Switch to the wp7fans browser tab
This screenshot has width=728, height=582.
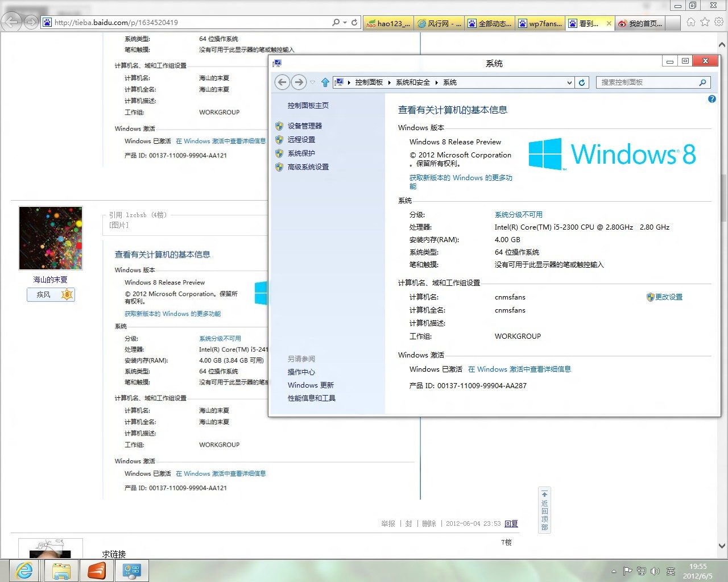540,23
